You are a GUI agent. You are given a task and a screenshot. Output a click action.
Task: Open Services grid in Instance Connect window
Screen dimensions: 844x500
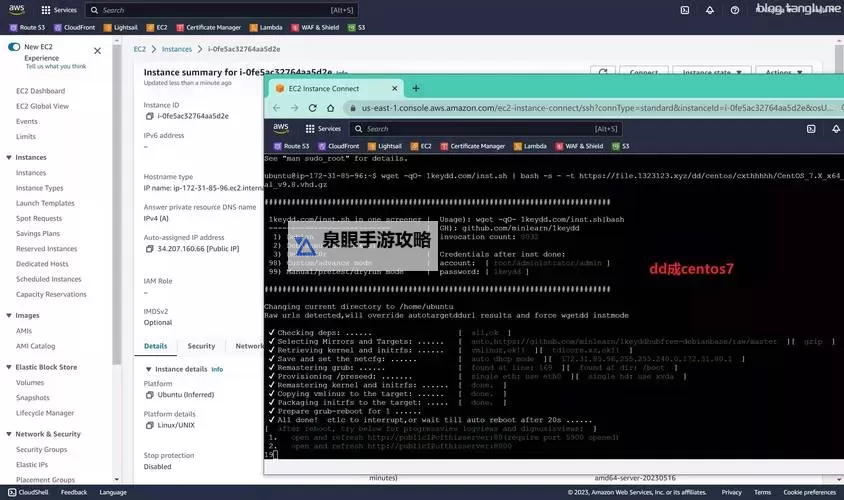click(x=323, y=129)
